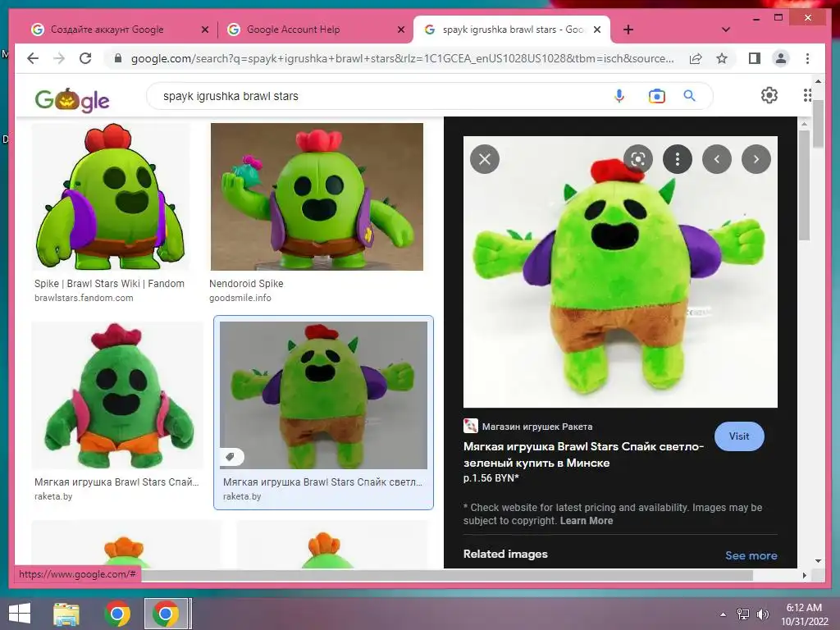This screenshot has height=630, width=840.
Task: Open more options on previewed image
Action: click(x=678, y=159)
